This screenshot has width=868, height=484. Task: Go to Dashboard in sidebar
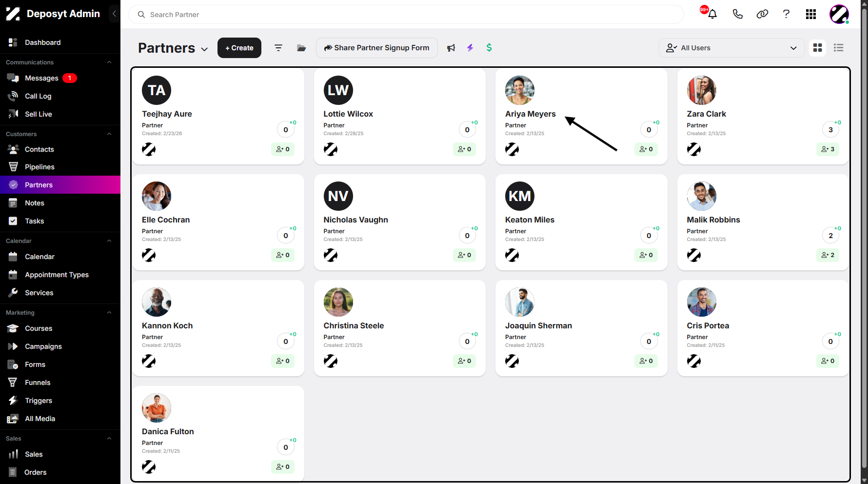(x=60, y=42)
